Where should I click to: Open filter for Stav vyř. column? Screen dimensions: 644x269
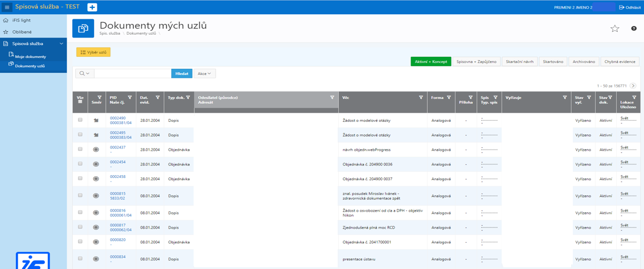[x=589, y=98]
